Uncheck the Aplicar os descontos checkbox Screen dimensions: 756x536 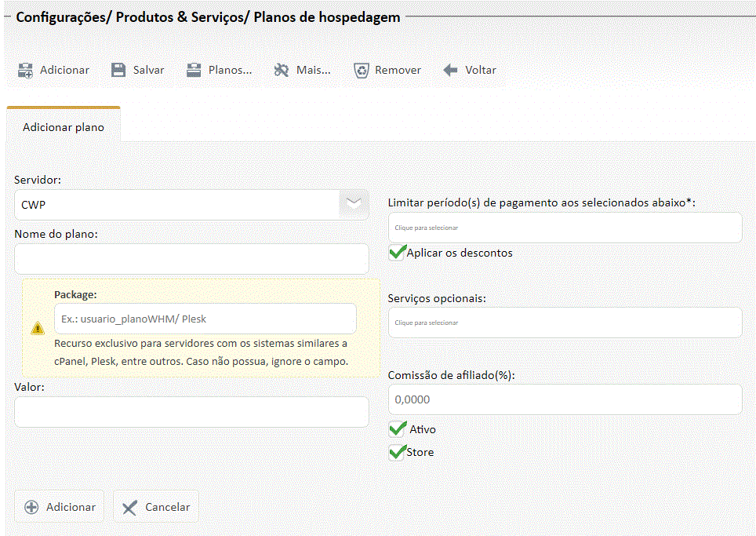[x=397, y=253]
